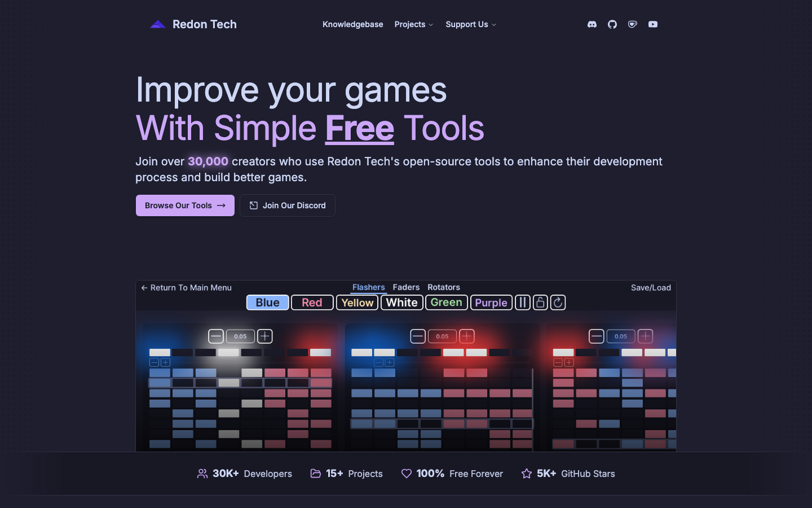Viewport: 812px width, 508px height.
Task: Switch to the Flashers tab
Action: (x=369, y=287)
